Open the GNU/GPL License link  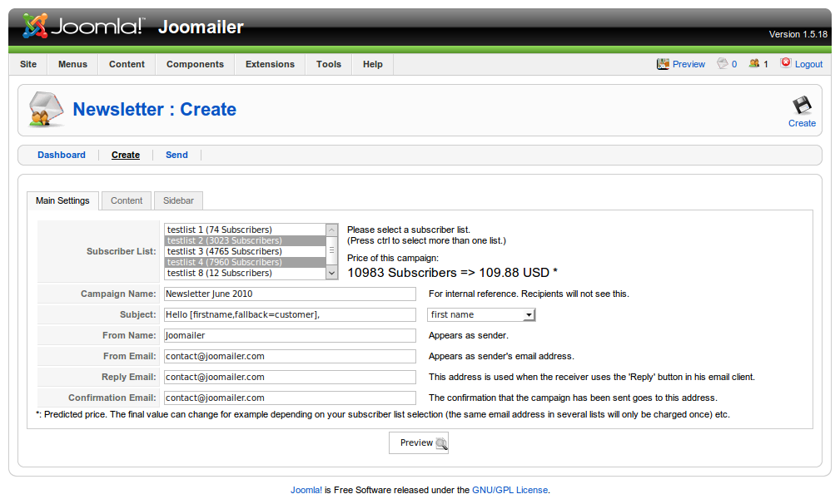[x=509, y=490]
